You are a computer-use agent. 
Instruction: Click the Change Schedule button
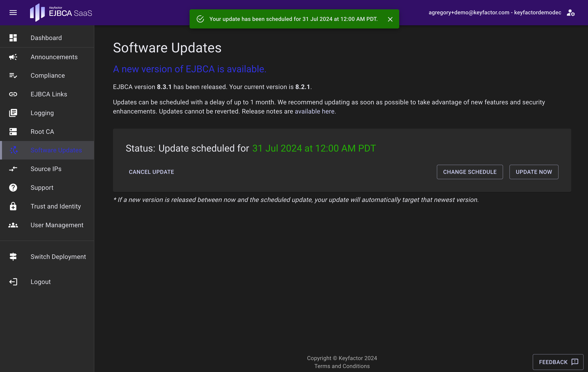click(470, 172)
